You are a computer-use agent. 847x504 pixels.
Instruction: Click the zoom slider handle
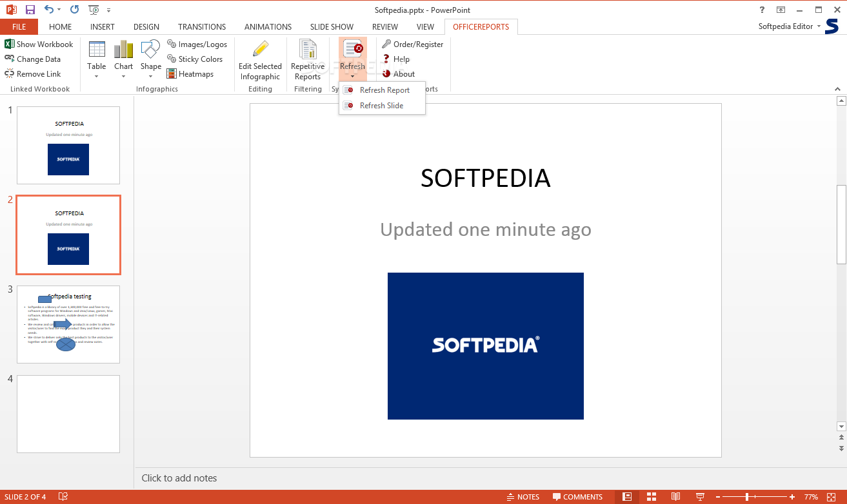747,497
